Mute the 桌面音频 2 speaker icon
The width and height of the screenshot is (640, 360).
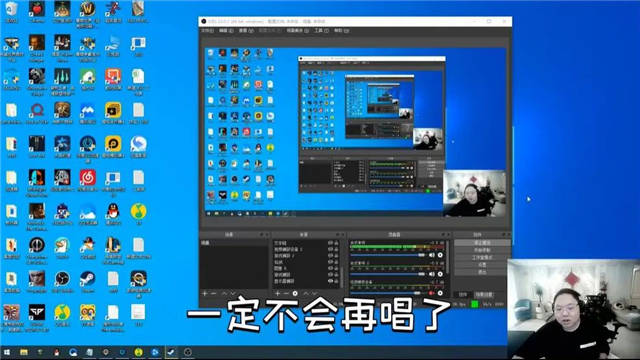(432, 274)
